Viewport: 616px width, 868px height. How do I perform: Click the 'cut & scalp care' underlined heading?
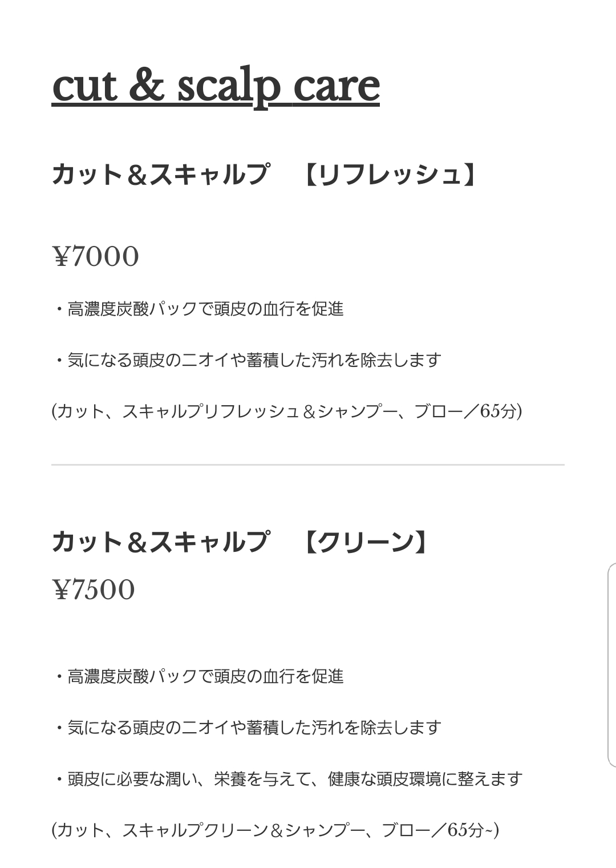pos(216,87)
